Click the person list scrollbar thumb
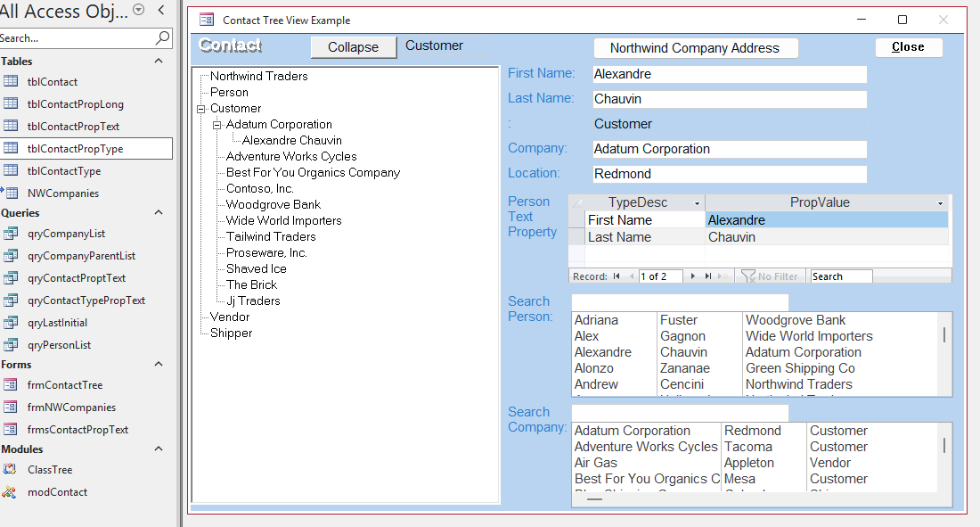 click(x=943, y=335)
